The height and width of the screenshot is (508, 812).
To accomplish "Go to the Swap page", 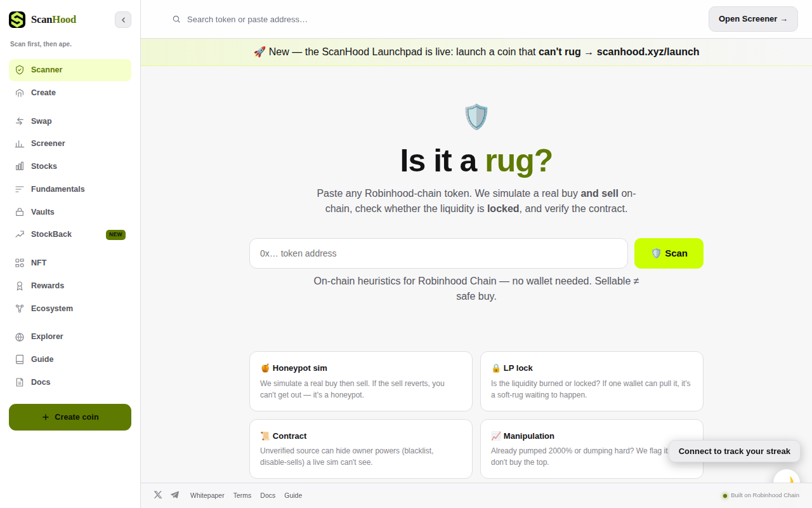I will point(70,121).
